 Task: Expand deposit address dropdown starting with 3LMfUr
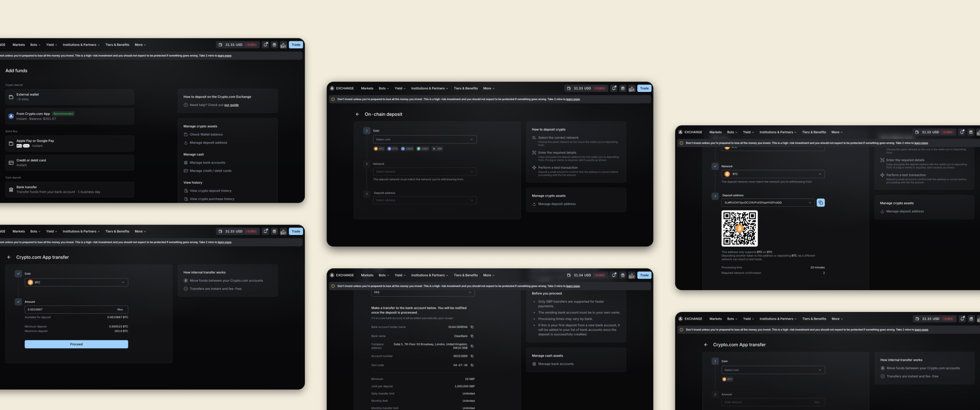pos(768,203)
